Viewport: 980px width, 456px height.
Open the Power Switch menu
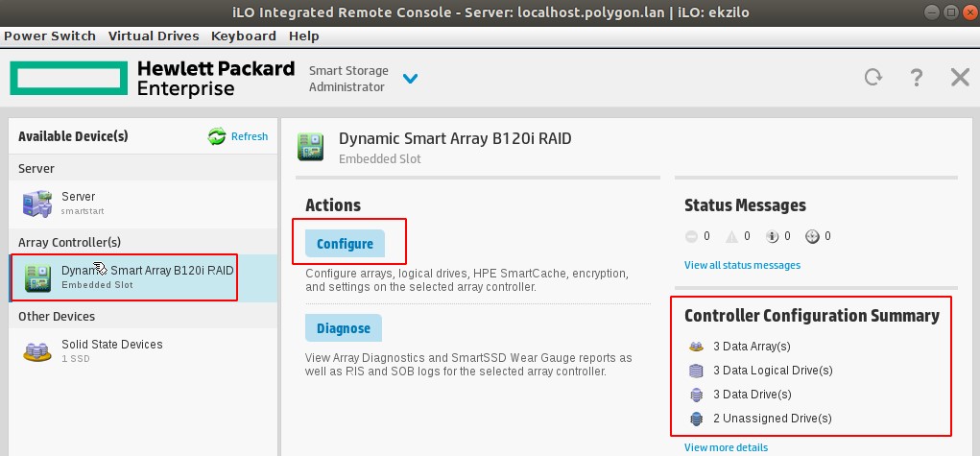coord(50,36)
